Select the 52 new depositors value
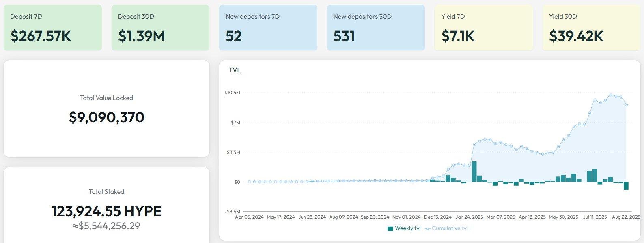 (x=234, y=36)
